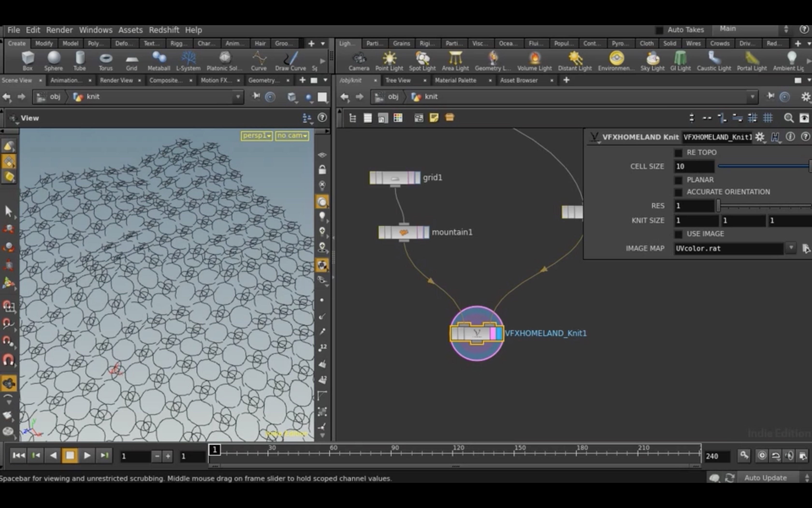The width and height of the screenshot is (812, 508).
Task: Click the info icon in parameter panel
Action: tap(790, 137)
